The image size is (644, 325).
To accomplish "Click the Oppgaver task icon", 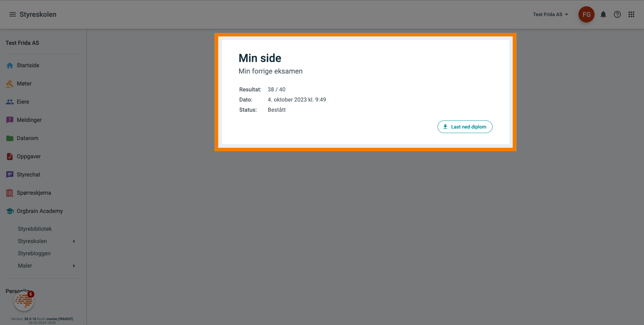I will (x=10, y=157).
